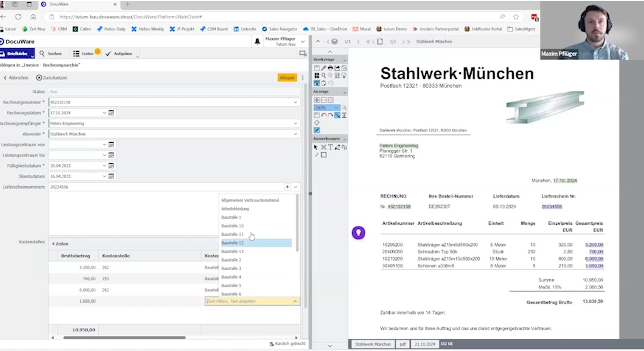644x351 pixels.
Task: Select the annotation pointer arrow tool
Action: tap(316, 147)
